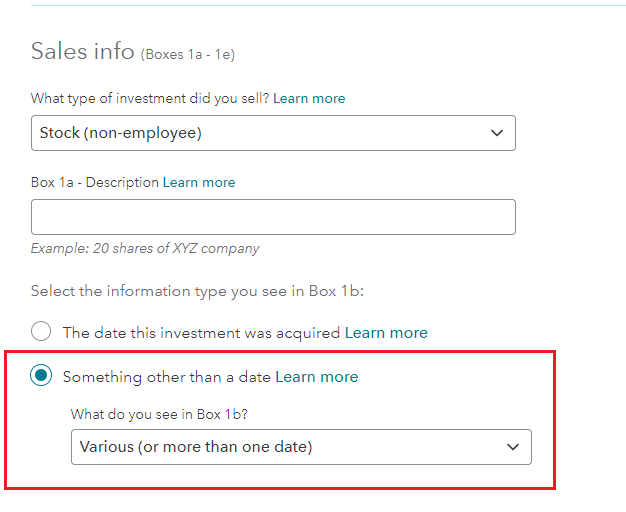Image resolution: width=626 pixels, height=512 pixels.
Task: Click the 'What type of investment did you sell?' label
Action: (x=150, y=99)
